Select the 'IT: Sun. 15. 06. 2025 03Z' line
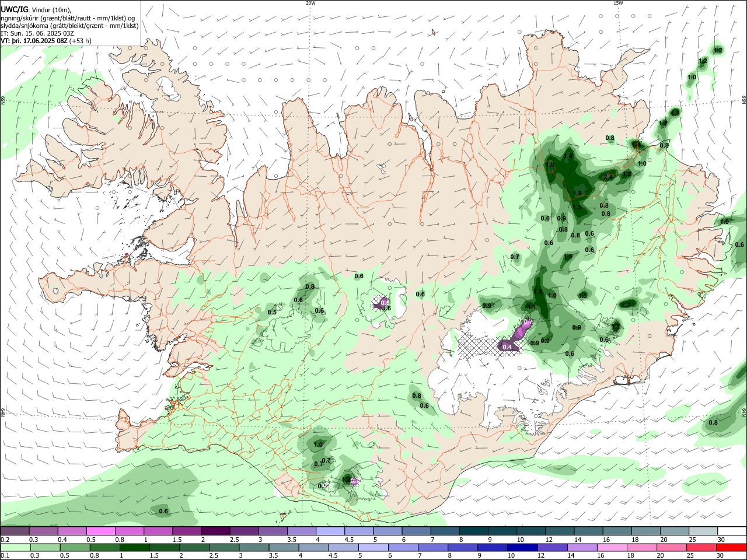Screen dimensions: 747x560 pyautogui.click(x=37, y=33)
